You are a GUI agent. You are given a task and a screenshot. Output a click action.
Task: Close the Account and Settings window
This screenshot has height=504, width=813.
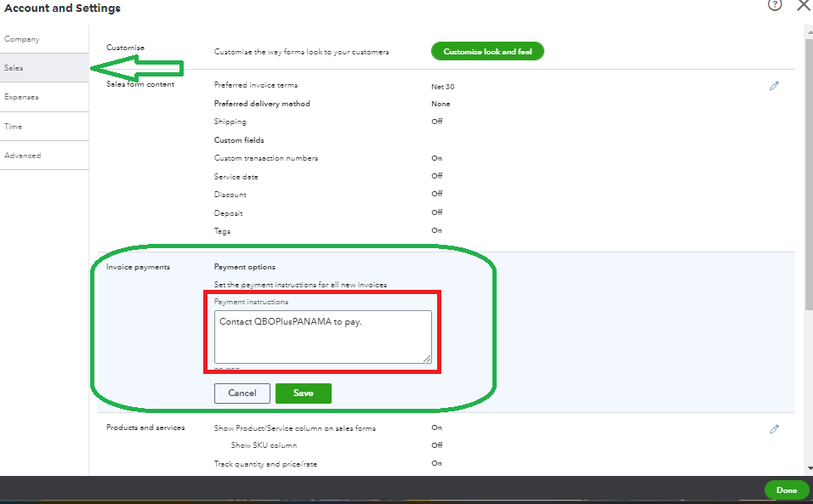803,5
